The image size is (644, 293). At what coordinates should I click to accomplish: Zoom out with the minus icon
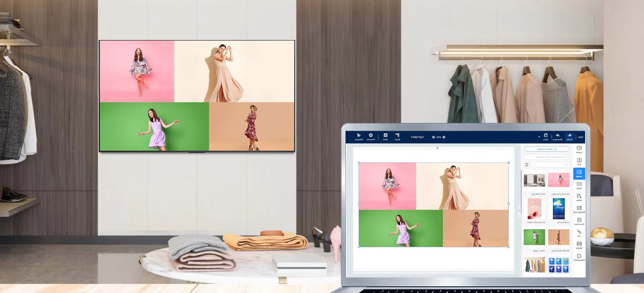[x=444, y=137]
